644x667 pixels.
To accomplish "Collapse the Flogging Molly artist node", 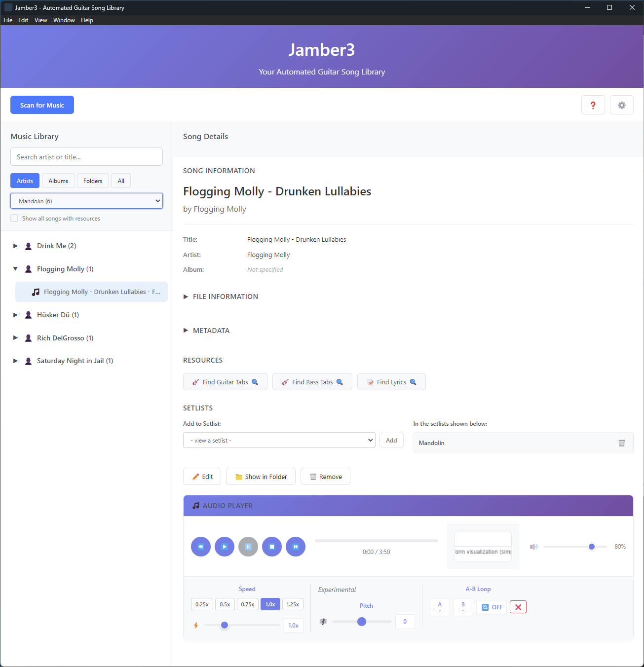I will 15,269.
